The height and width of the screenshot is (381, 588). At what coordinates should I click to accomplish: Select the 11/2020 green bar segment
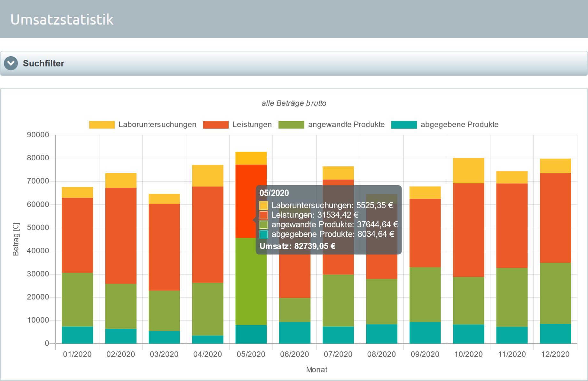click(512, 297)
